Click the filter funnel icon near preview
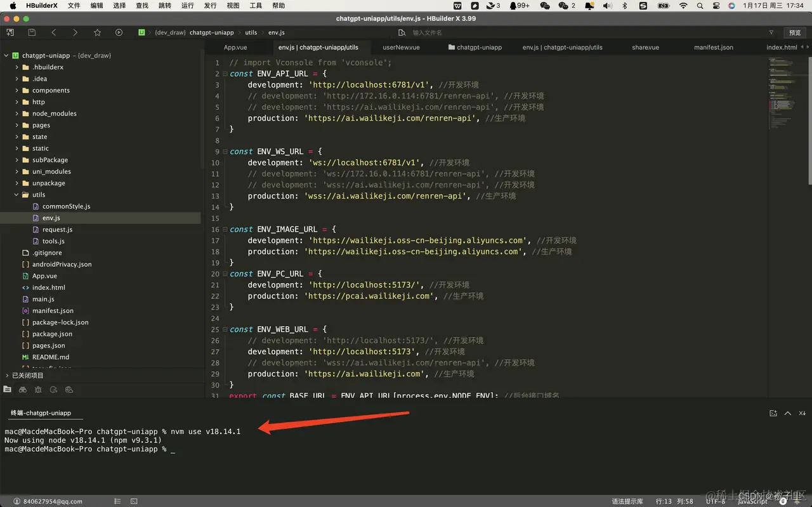The width and height of the screenshot is (812, 507). (771, 32)
